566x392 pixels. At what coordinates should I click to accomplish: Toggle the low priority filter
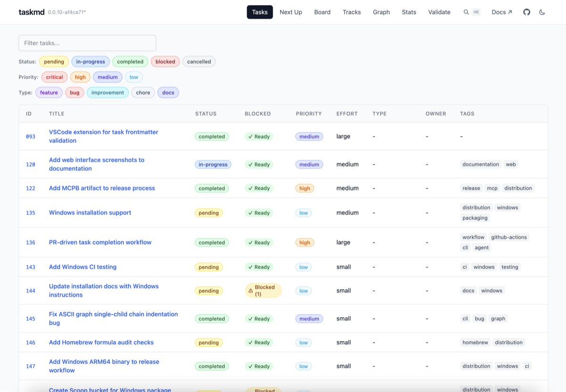pos(133,77)
